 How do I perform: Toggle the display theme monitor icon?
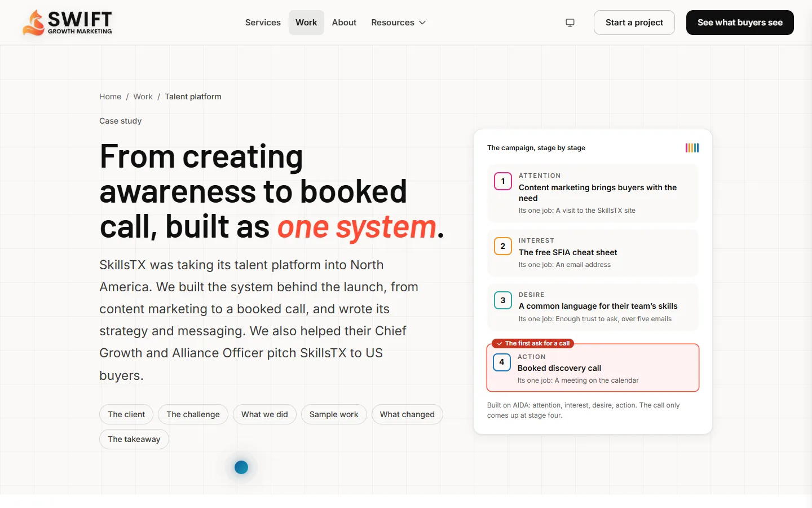(570, 23)
